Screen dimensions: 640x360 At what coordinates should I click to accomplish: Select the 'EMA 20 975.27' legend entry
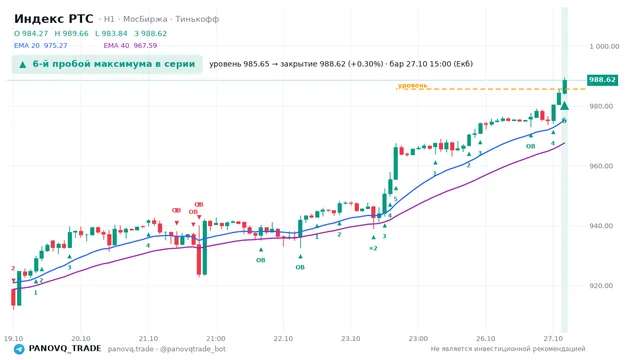(40, 45)
